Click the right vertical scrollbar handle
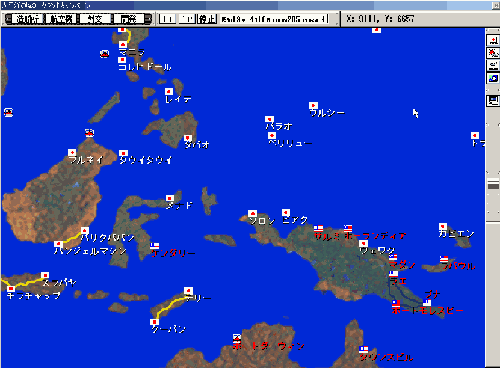The width and height of the screenshot is (500, 368). point(493,184)
